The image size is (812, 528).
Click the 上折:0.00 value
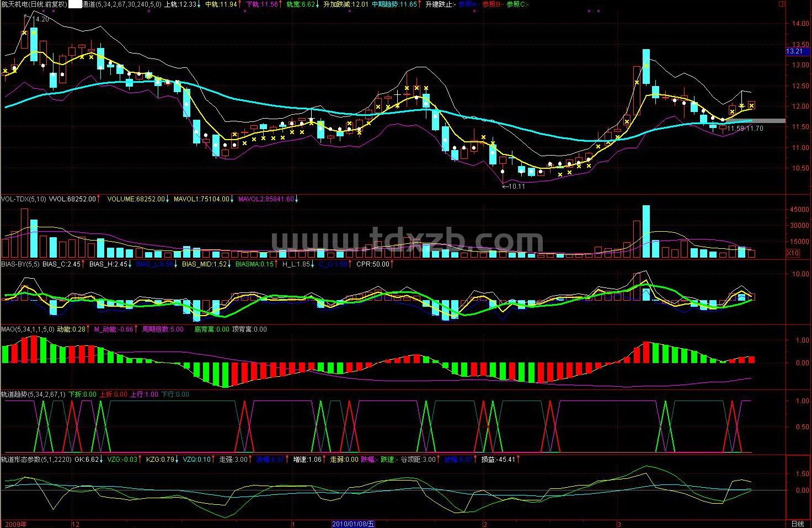point(113,394)
